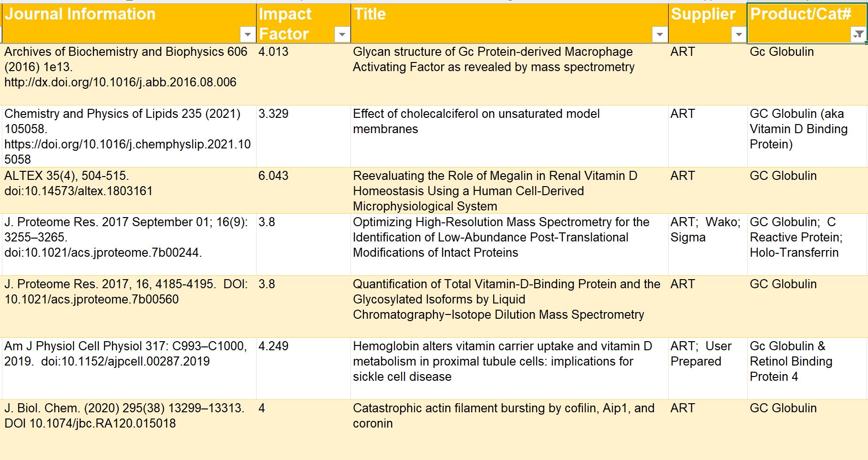Screen dimensions: 868x460
Task: Click the active filter icon on Product/Cat#
Action: 858,34
